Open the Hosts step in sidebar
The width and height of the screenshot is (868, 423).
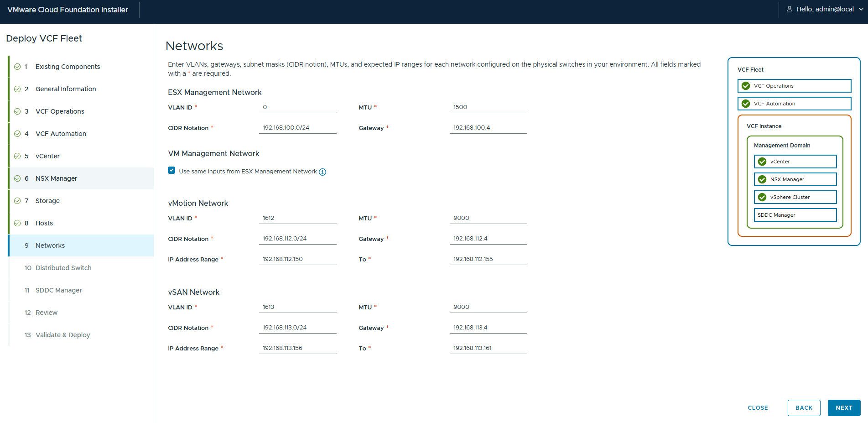tap(44, 223)
